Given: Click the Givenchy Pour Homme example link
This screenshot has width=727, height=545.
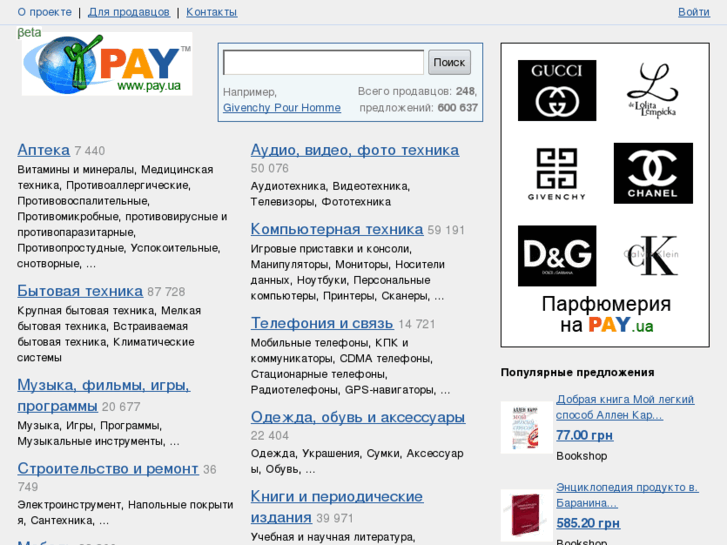Looking at the screenshot, I should point(282,108).
